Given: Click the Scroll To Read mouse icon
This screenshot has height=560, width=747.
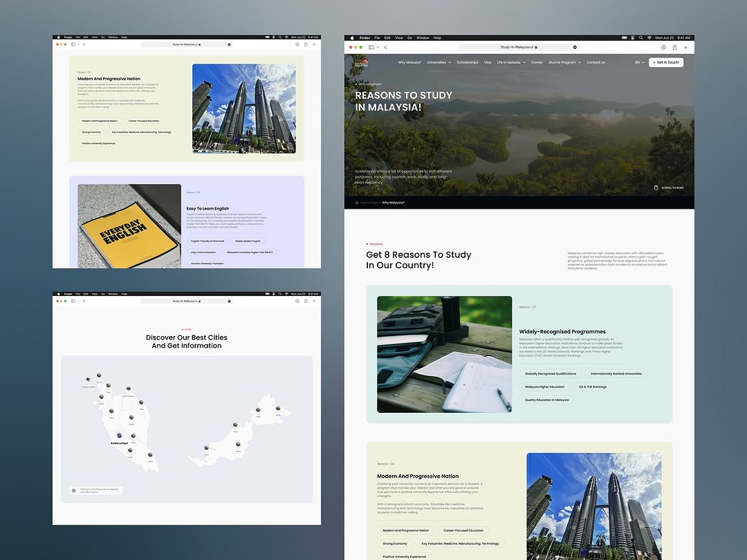Looking at the screenshot, I should pos(656,187).
